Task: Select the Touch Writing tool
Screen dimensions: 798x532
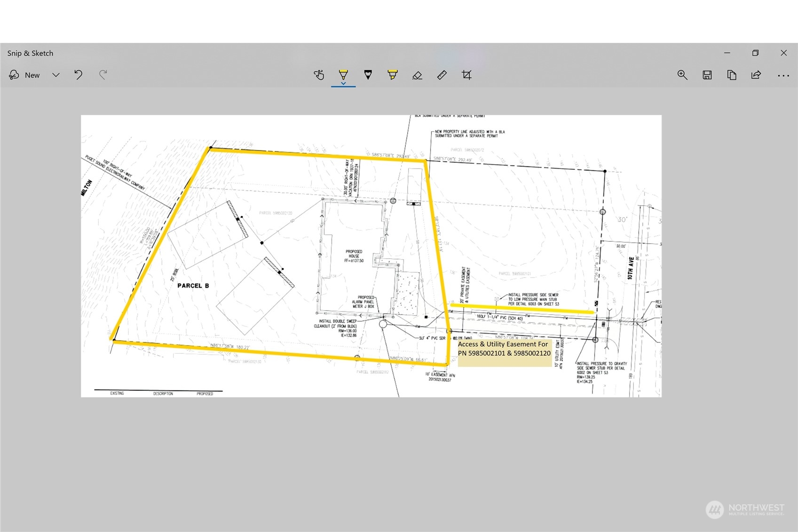Action: (319, 75)
